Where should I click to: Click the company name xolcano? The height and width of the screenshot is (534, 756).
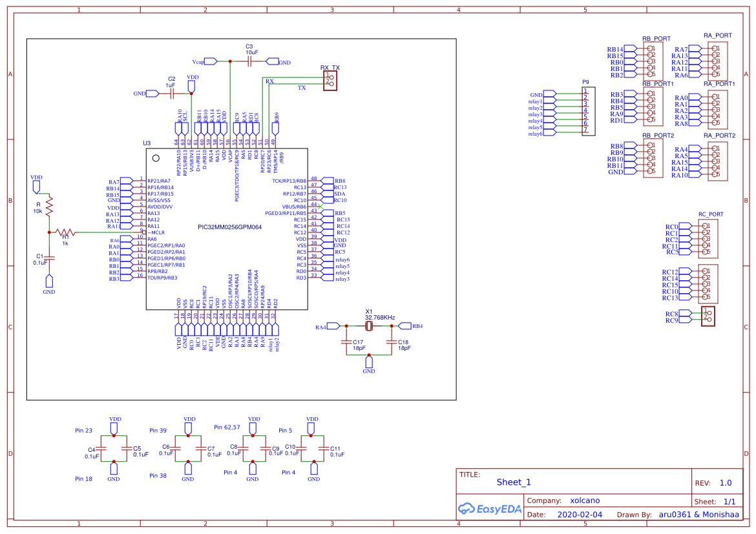[x=584, y=500]
